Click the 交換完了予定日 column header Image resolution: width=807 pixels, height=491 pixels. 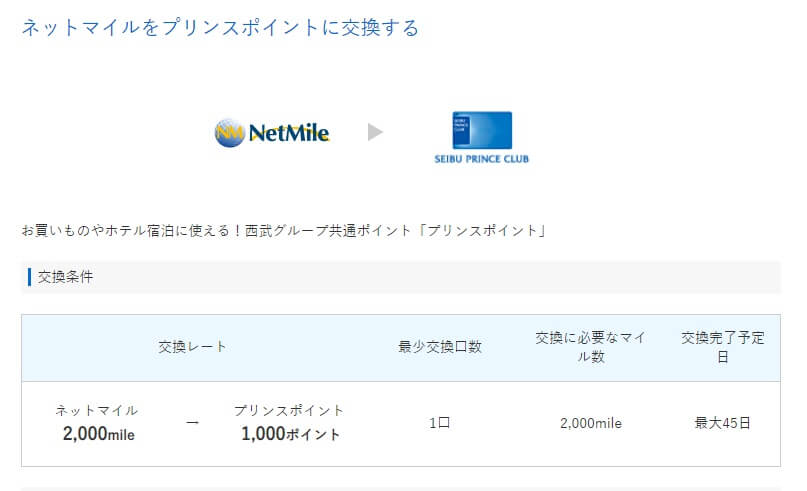point(723,347)
